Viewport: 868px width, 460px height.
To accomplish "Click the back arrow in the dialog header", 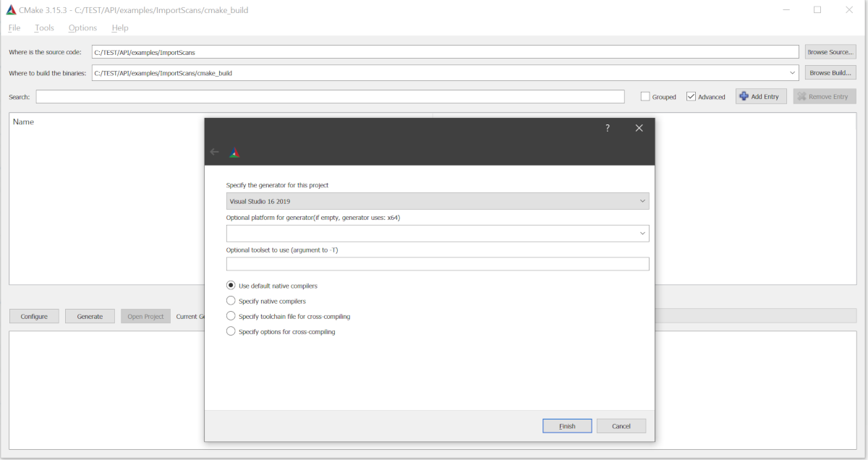I will coord(214,152).
